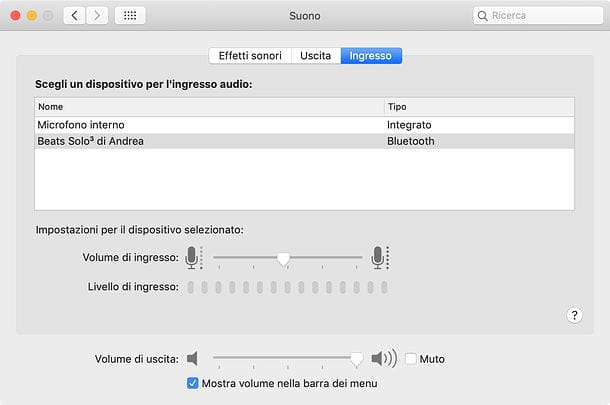Switch to the Uscita tab
Viewport: 610px width, 405px height.
316,56
